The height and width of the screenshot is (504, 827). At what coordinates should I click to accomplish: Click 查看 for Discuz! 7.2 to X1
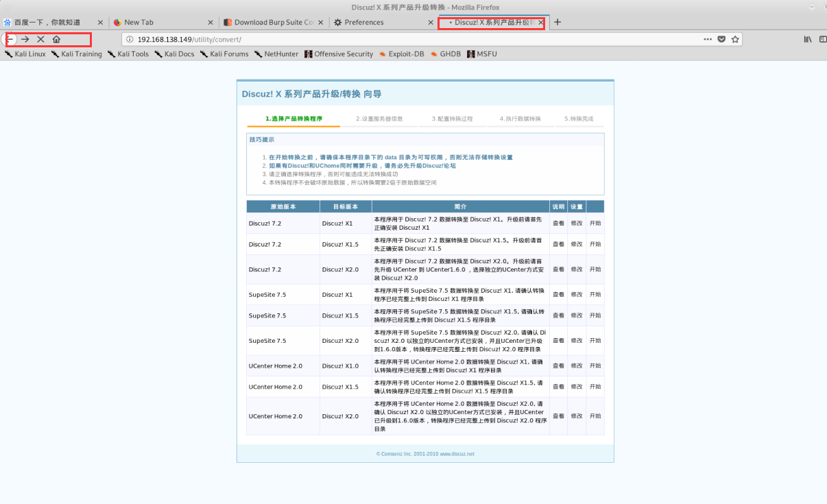pos(558,224)
